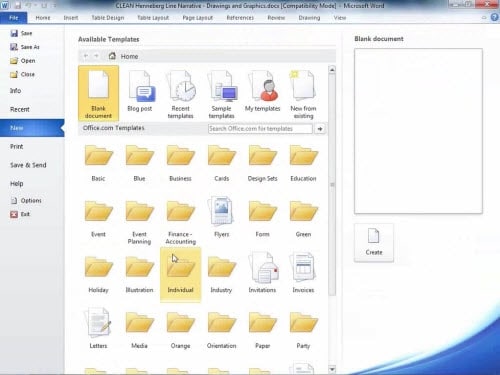Open the Basic templates folder
This screenshot has width=500, height=375.
[x=98, y=163]
